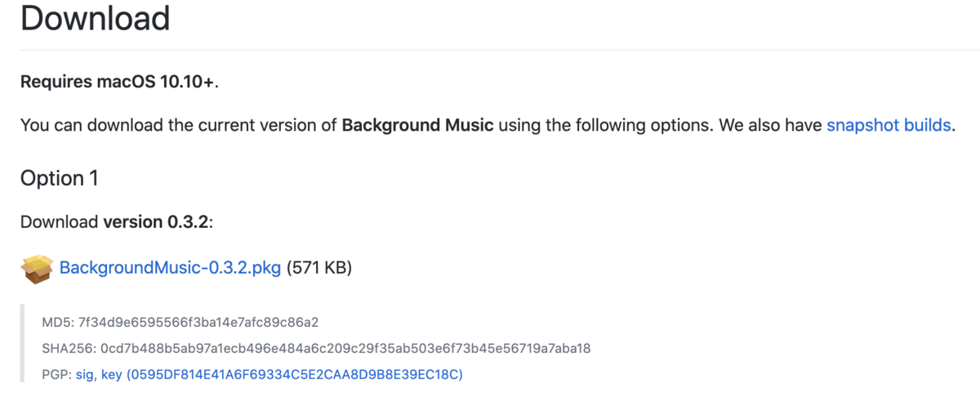The height and width of the screenshot is (398, 980).
Task: Click the Option 1 subheading
Action: tap(59, 178)
